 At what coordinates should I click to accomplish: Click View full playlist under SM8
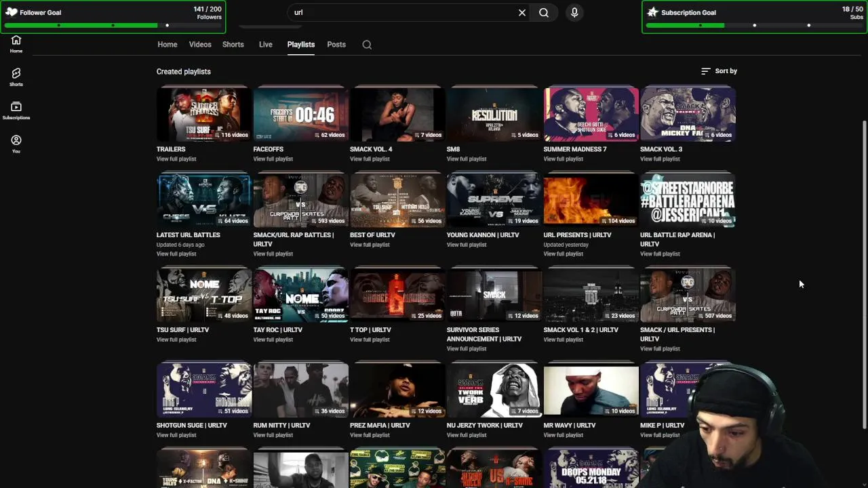(467, 159)
